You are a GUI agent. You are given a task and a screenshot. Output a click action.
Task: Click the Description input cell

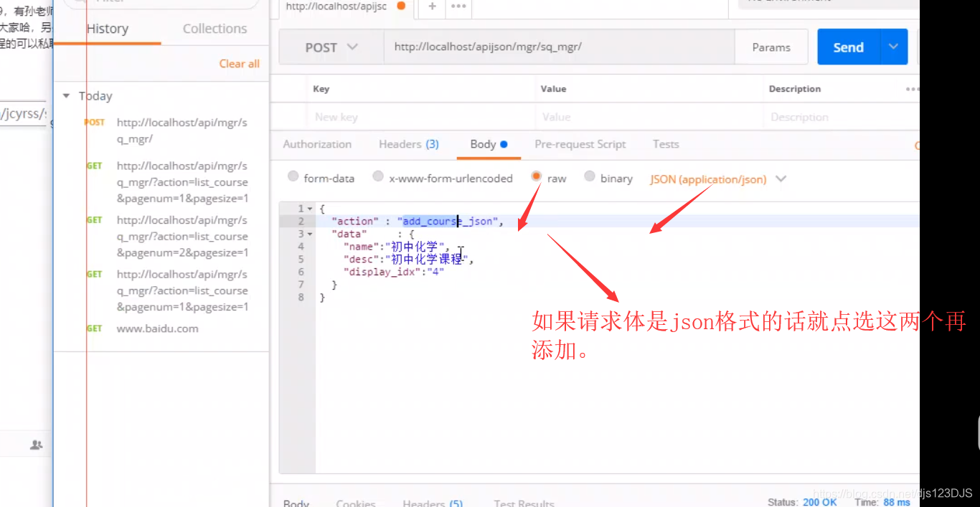pos(842,117)
